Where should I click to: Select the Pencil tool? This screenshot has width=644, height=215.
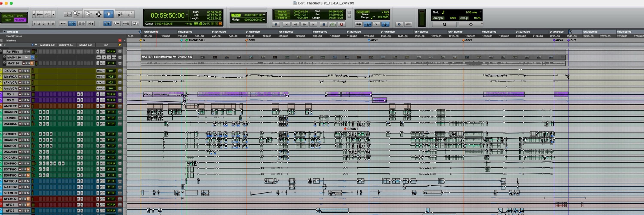[130, 14]
